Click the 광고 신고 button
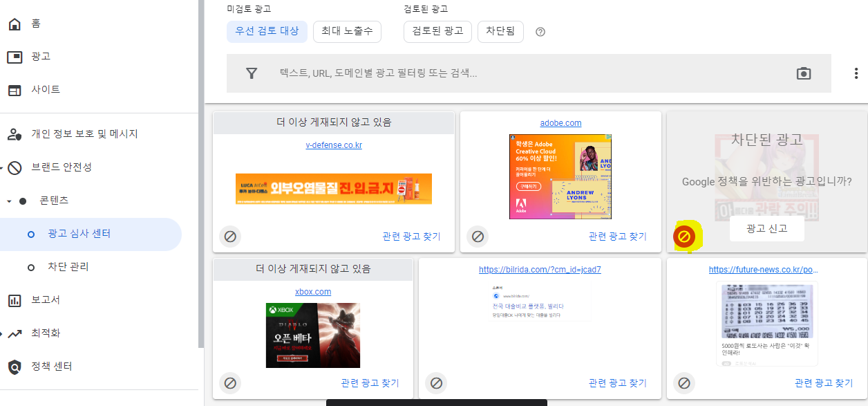This screenshot has height=406, width=868. 766,228
